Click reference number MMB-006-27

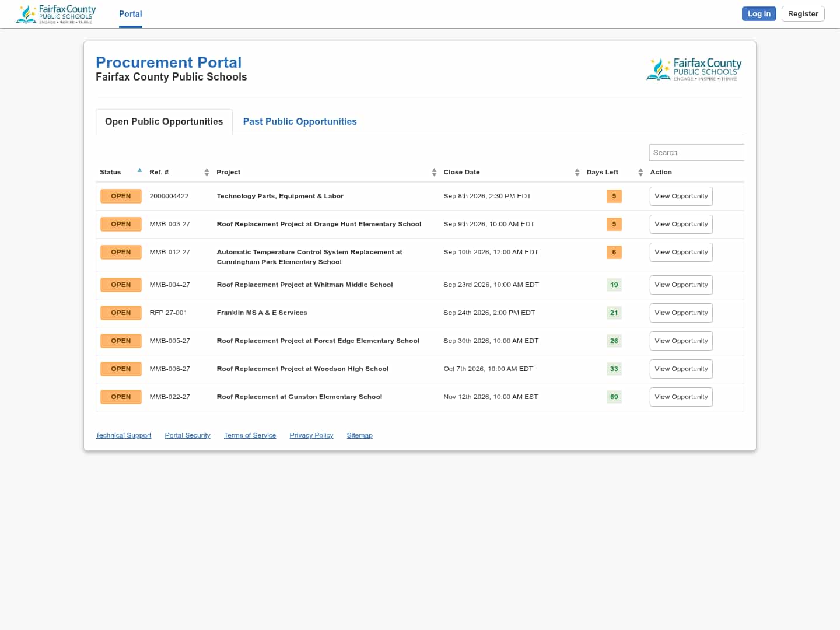170,369
